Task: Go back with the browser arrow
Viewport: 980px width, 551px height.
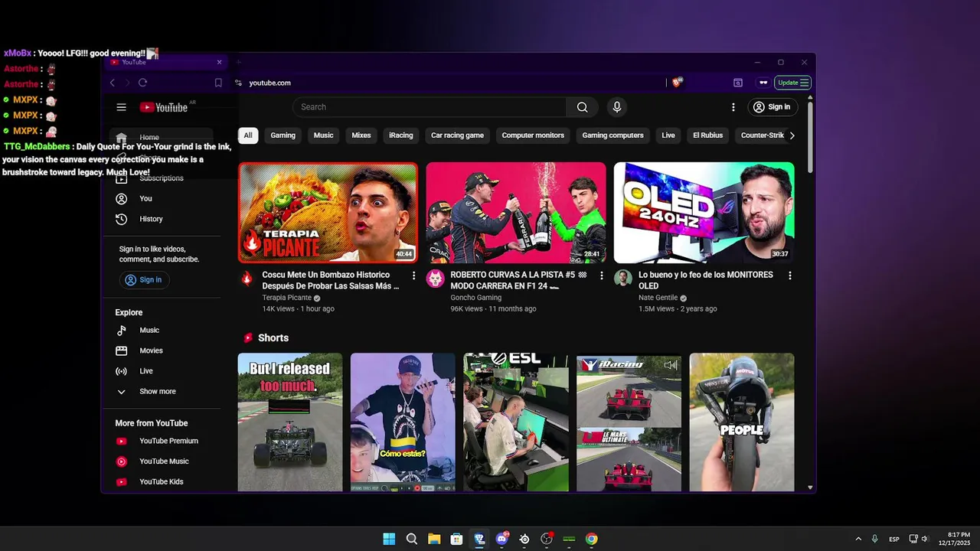Action: 113,83
